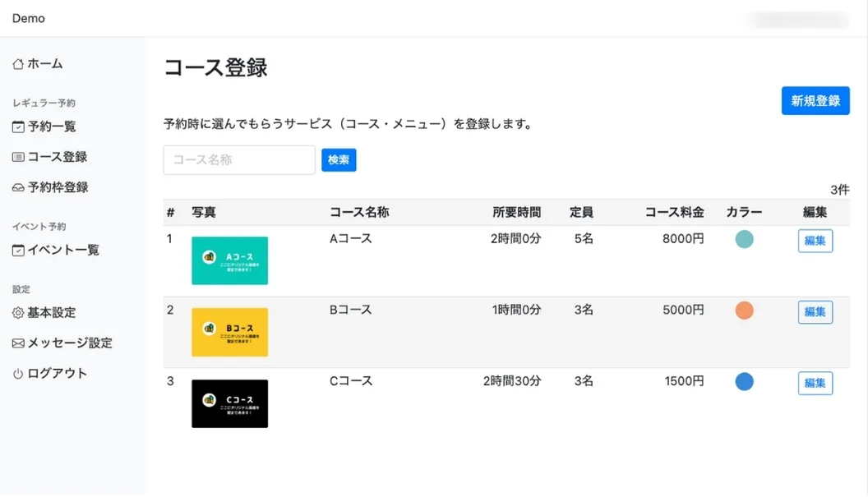The height and width of the screenshot is (497, 868).
Task: Edit the Aコース row
Action: click(815, 241)
